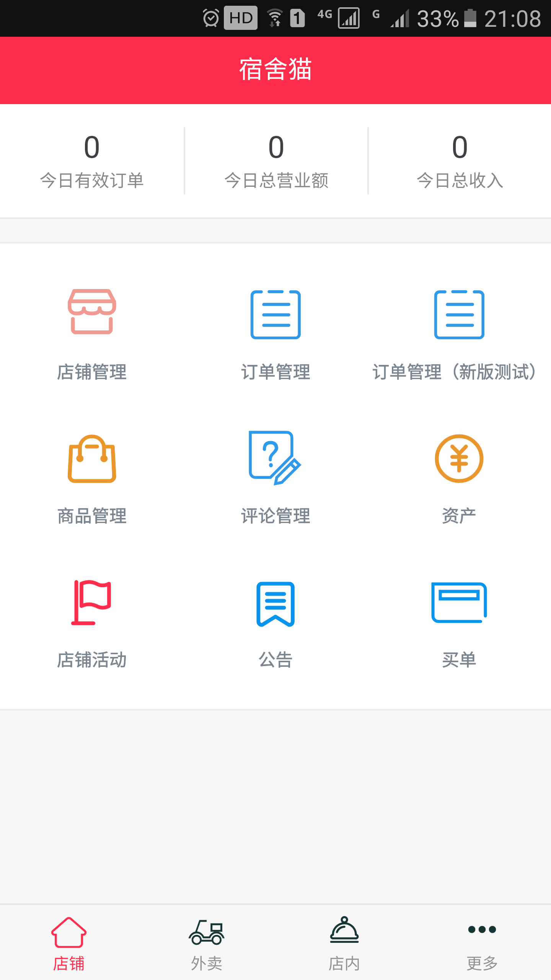Image resolution: width=551 pixels, height=980 pixels.
Task: Click the 公告 label
Action: [275, 660]
